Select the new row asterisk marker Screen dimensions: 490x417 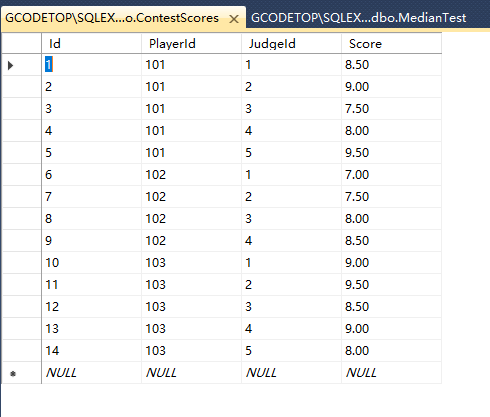tap(13, 374)
